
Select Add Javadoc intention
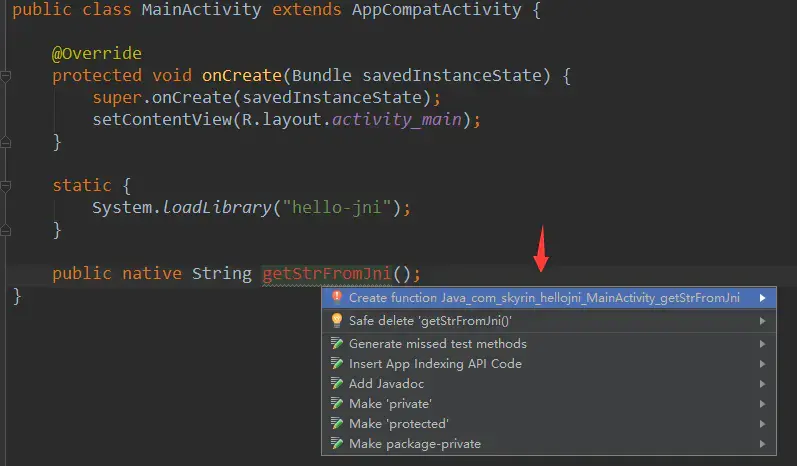point(549,384)
